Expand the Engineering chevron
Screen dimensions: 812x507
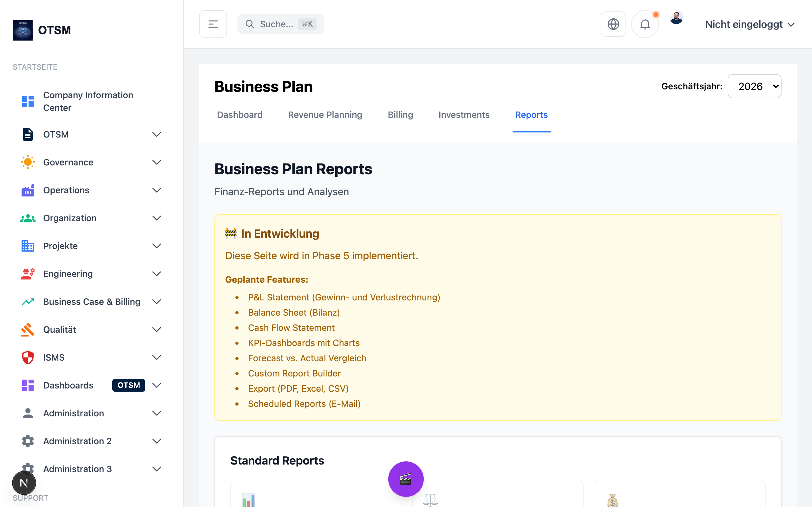(x=156, y=273)
